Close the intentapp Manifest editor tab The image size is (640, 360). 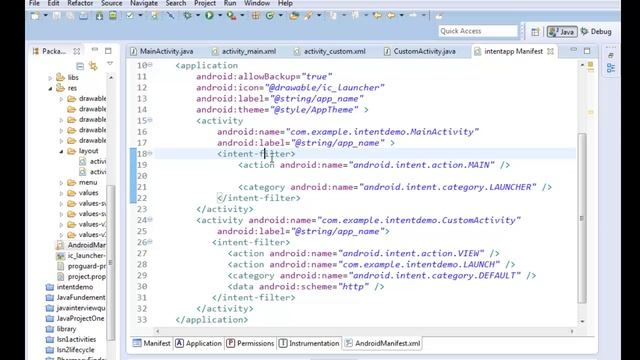pos(550,51)
